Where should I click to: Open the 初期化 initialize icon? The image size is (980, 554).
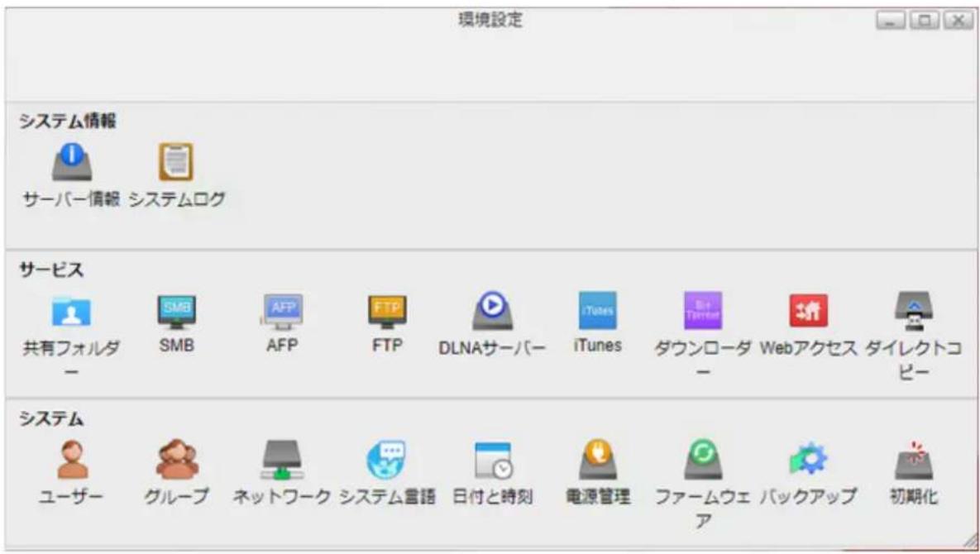[x=914, y=460]
